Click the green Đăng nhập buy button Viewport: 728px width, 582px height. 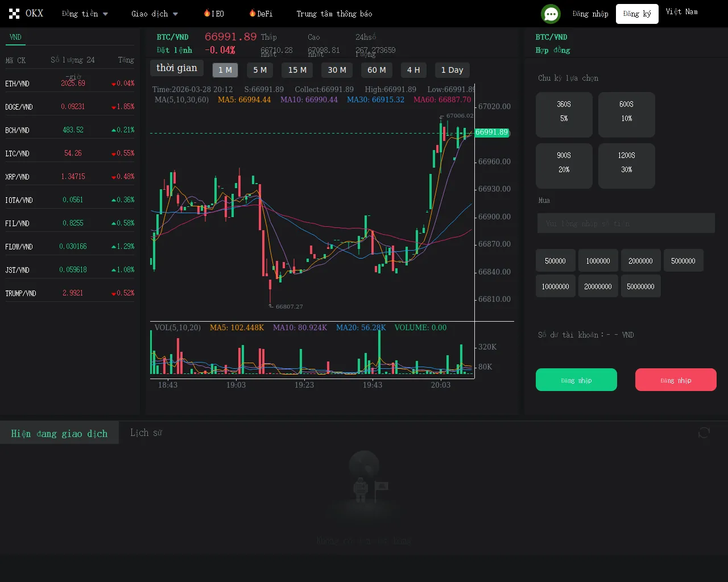[576, 380]
